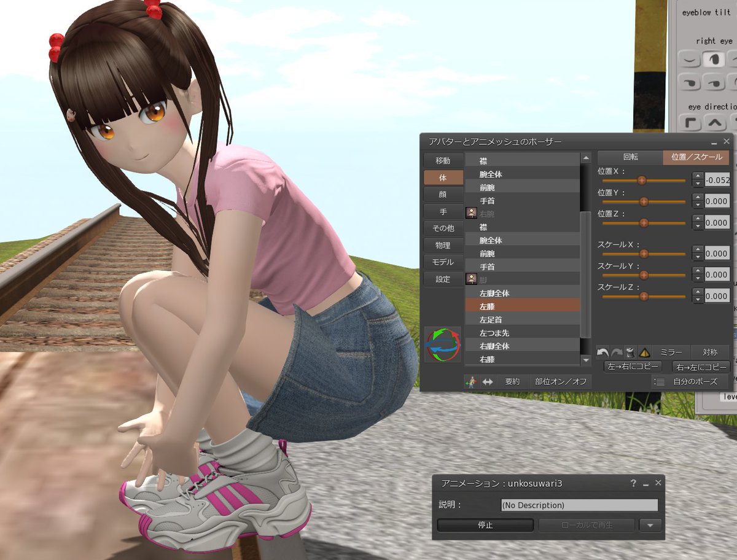
Task: Toggle the 部位オン/オフ button
Action: 561,382
